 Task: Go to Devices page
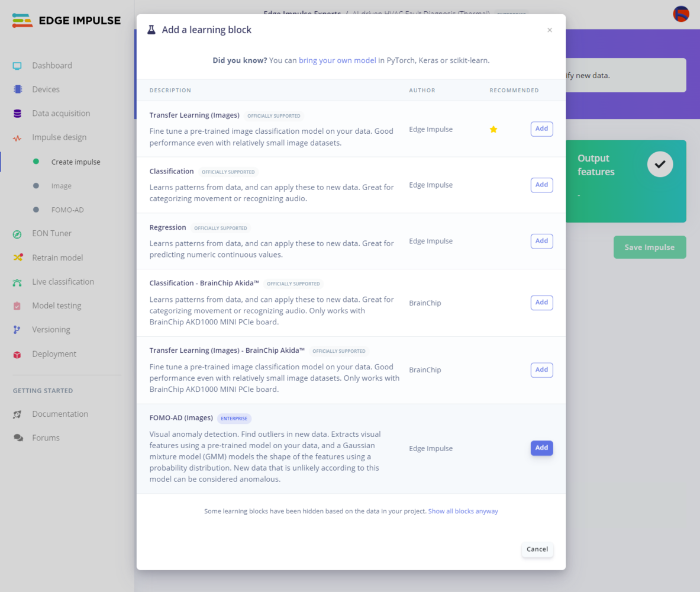pyautogui.click(x=46, y=89)
